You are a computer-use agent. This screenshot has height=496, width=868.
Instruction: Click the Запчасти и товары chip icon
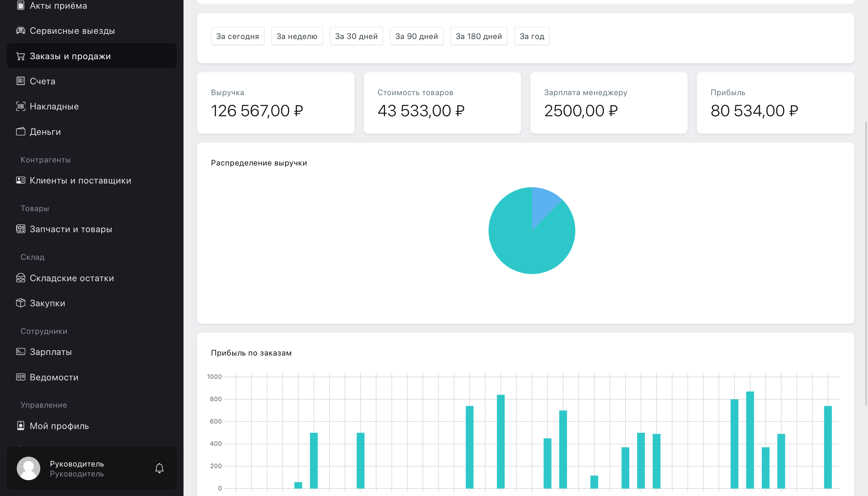pyautogui.click(x=20, y=229)
